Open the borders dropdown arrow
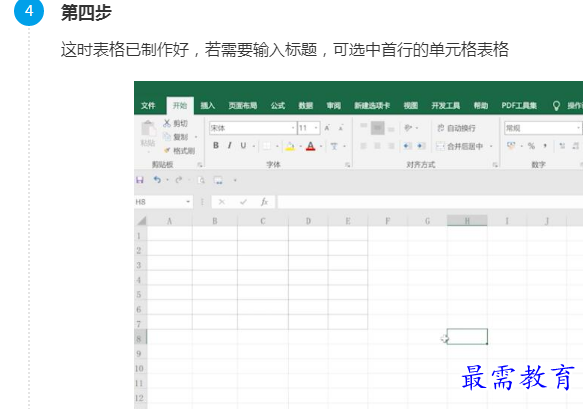583x409 pixels. click(277, 146)
